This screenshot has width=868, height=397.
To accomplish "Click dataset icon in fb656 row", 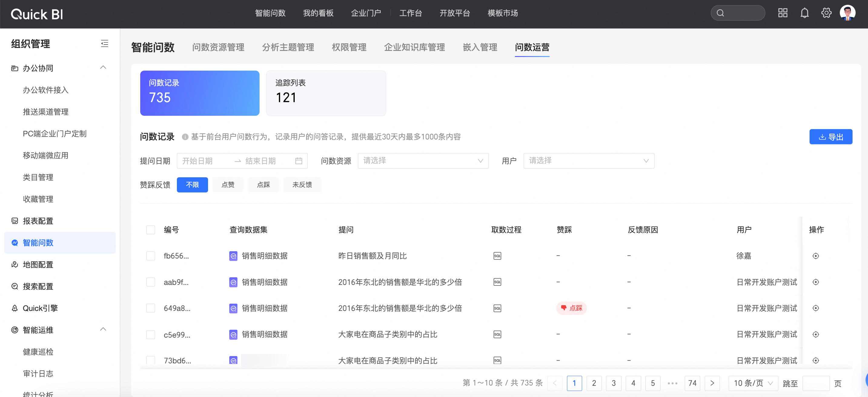I will [x=233, y=256].
